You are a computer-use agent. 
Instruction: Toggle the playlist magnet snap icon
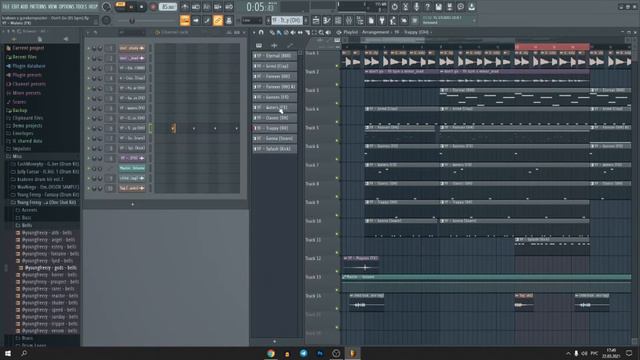point(261,32)
